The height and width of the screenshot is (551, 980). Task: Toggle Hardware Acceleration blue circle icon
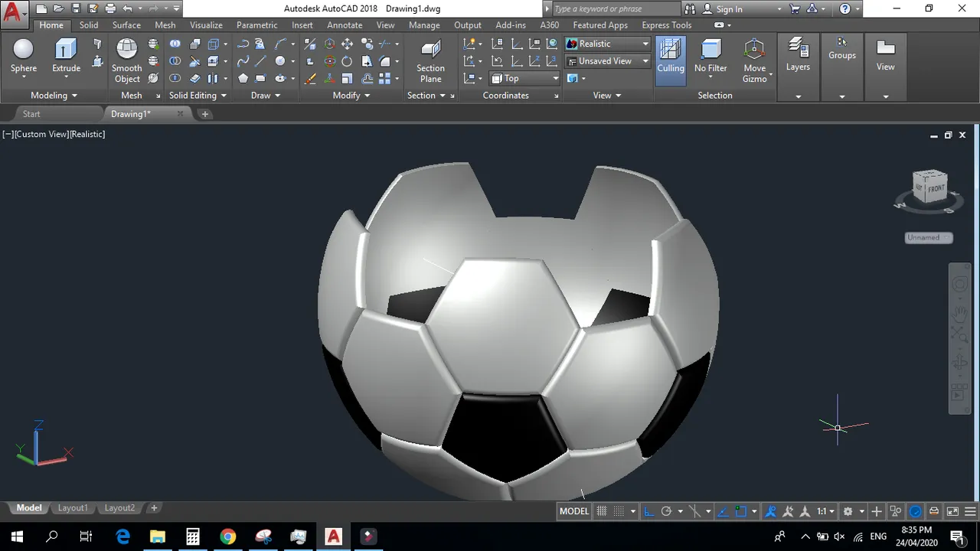point(916,511)
